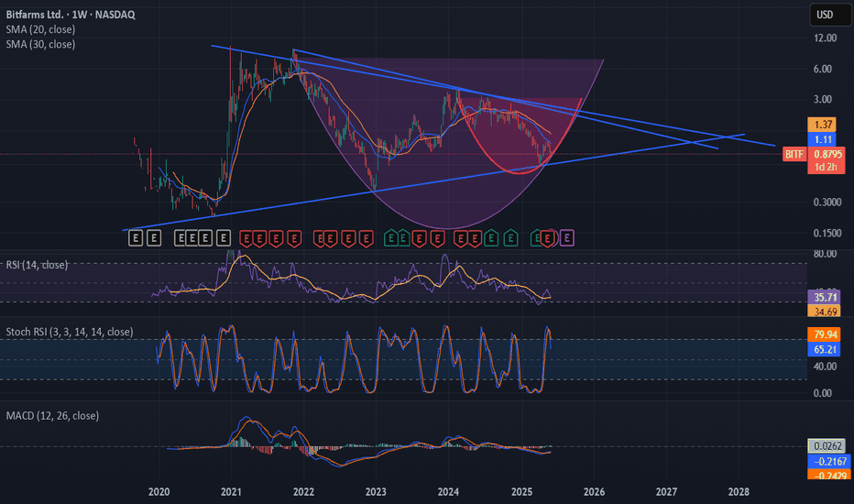Select the RSI (14, close) pane legend
The image size is (854, 504).
tap(37, 265)
